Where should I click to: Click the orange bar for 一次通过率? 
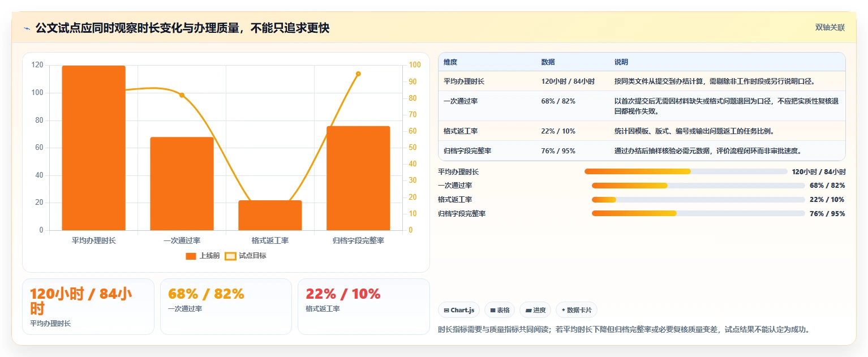(x=182, y=183)
